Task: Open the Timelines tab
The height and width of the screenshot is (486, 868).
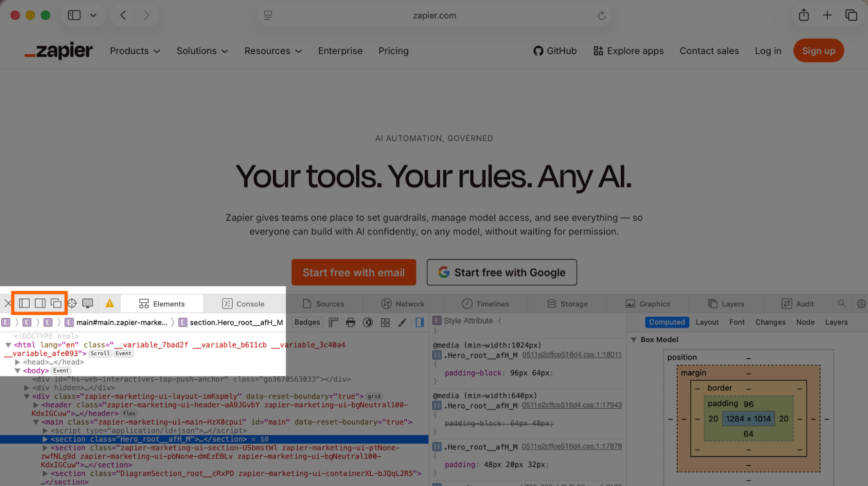Action: point(485,304)
